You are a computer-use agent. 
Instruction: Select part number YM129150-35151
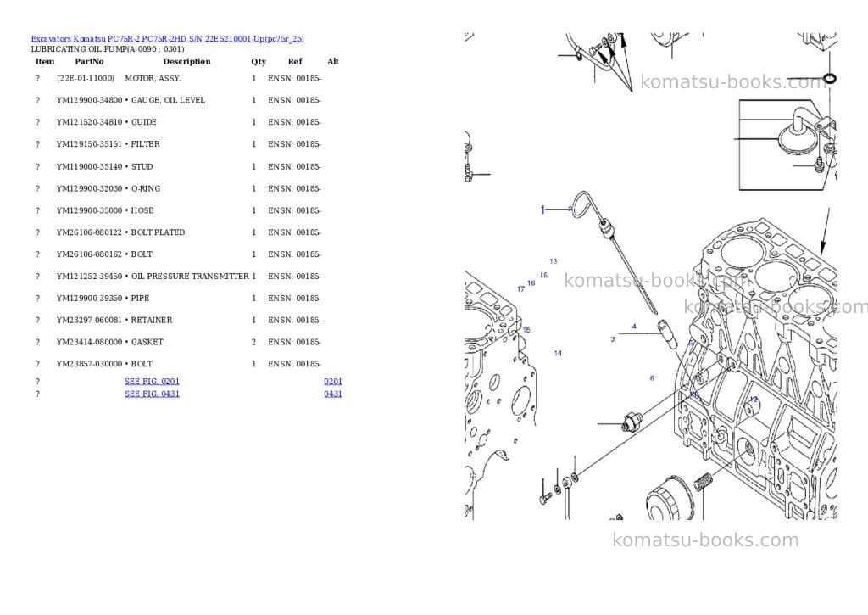[89, 144]
